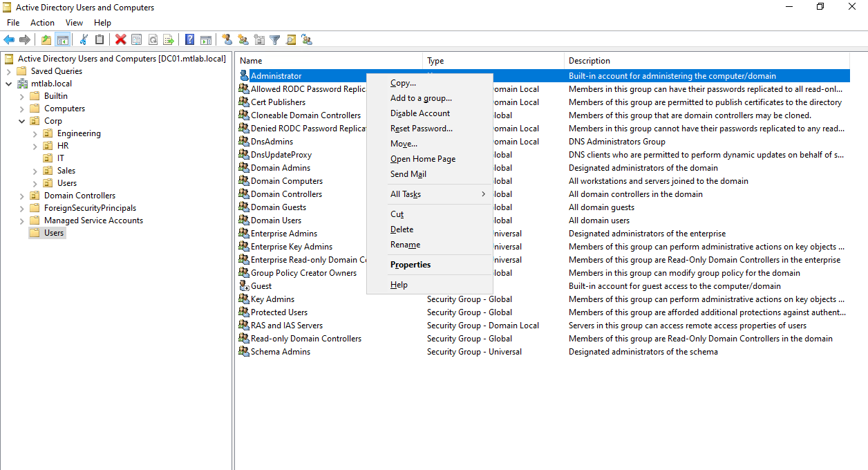
Task: Click the funnel Filter Options toolbar icon
Action: [274, 40]
